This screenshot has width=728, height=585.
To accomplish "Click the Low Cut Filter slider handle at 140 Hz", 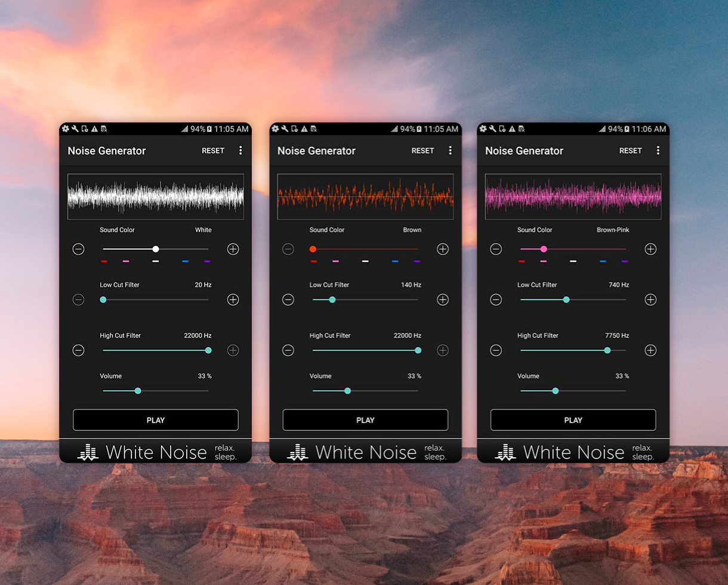I will (x=332, y=300).
